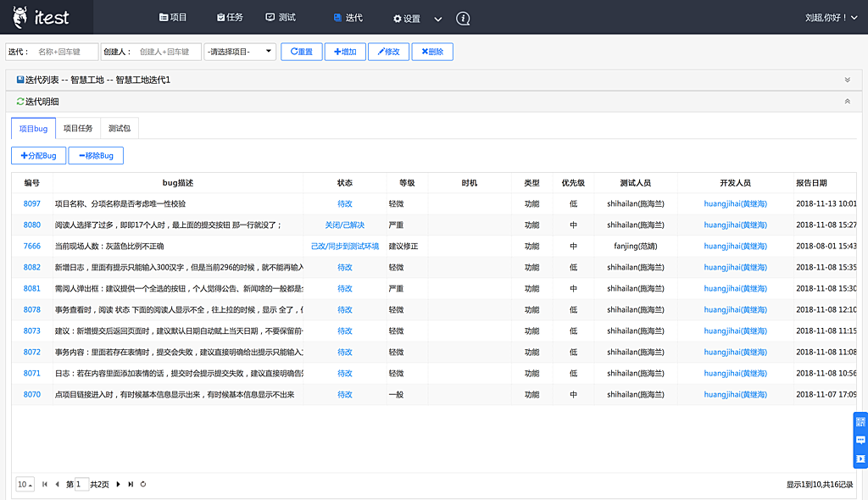Click the 状态 column header
Image resolution: width=868 pixels, height=500 pixels.
click(345, 183)
